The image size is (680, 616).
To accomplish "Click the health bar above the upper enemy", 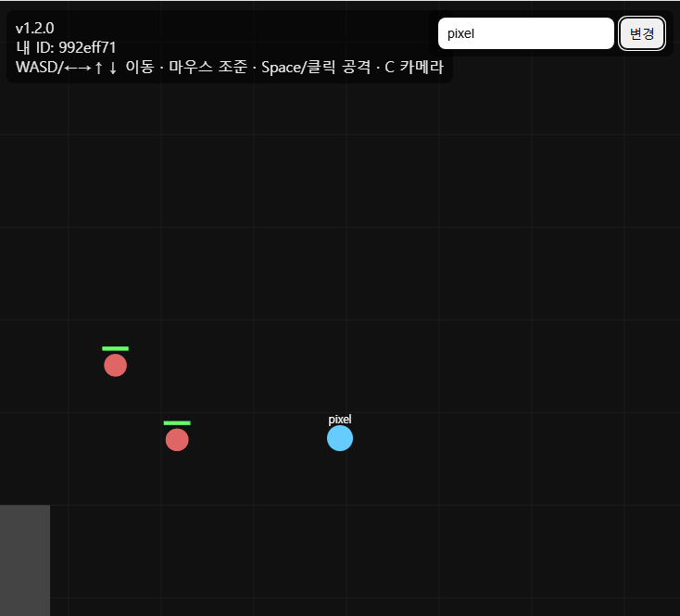I will (x=116, y=348).
